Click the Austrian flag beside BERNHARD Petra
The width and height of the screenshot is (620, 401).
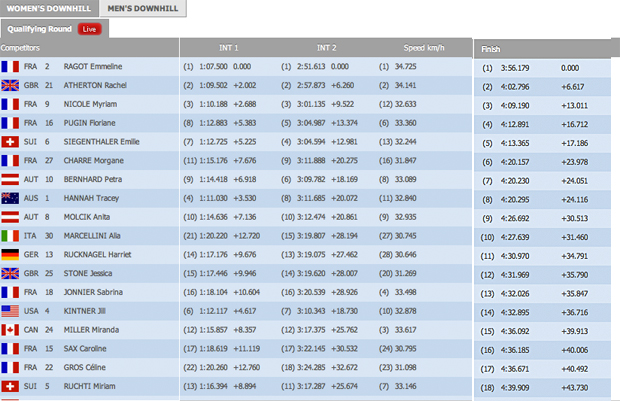pyautogui.click(x=10, y=179)
